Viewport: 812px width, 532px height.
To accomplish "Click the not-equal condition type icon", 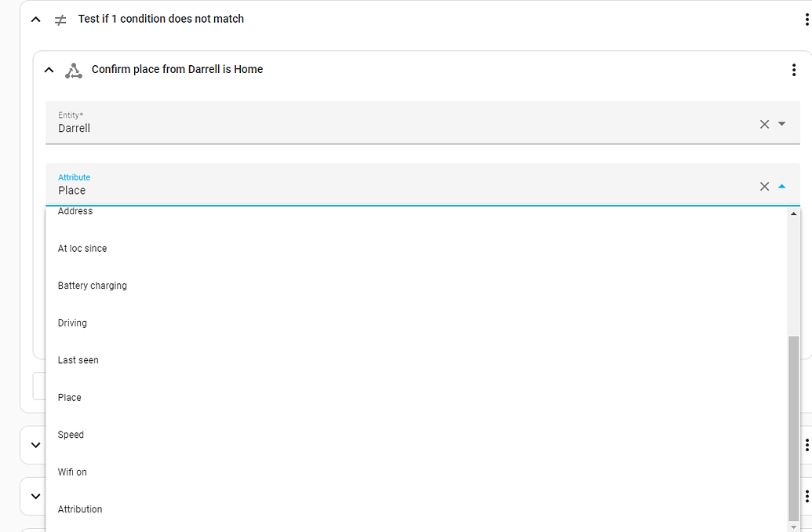I will (60, 20).
